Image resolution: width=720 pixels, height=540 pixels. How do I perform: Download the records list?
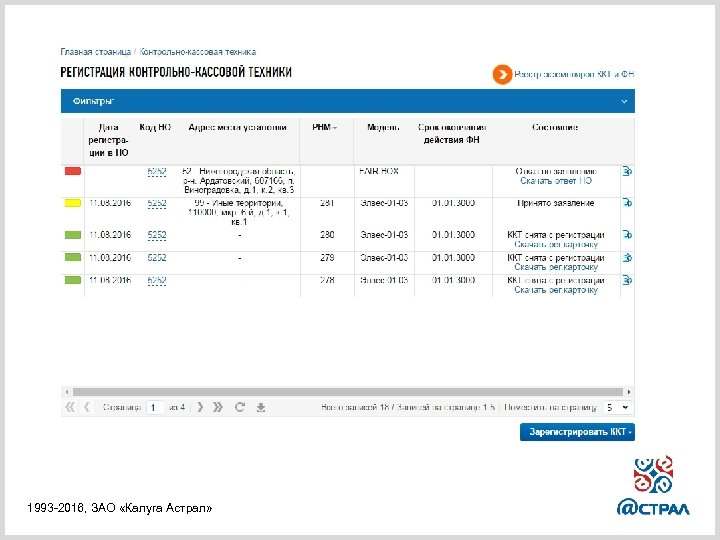(260, 407)
